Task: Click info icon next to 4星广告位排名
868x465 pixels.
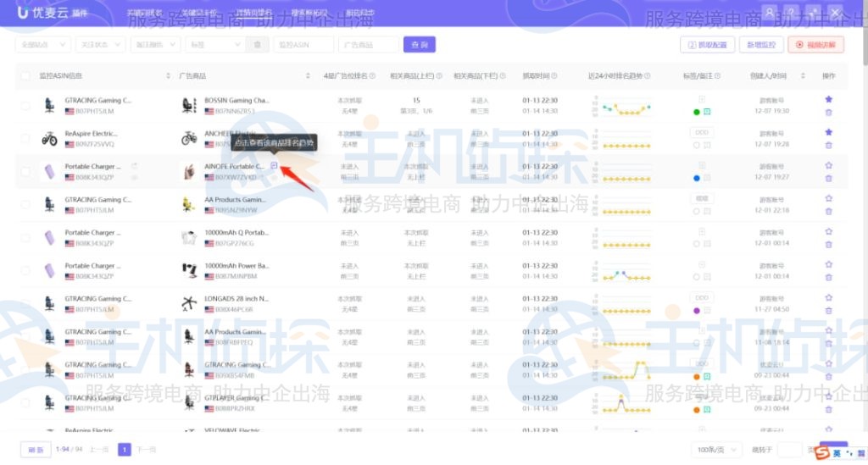Action: pos(373,75)
